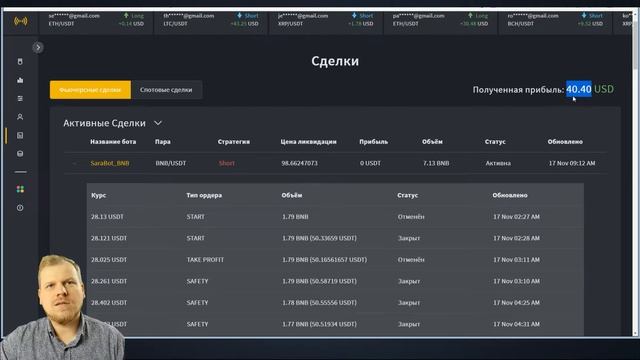Click the 0 USDT profit cell
Screen dimensions: 640x360
click(x=370, y=163)
